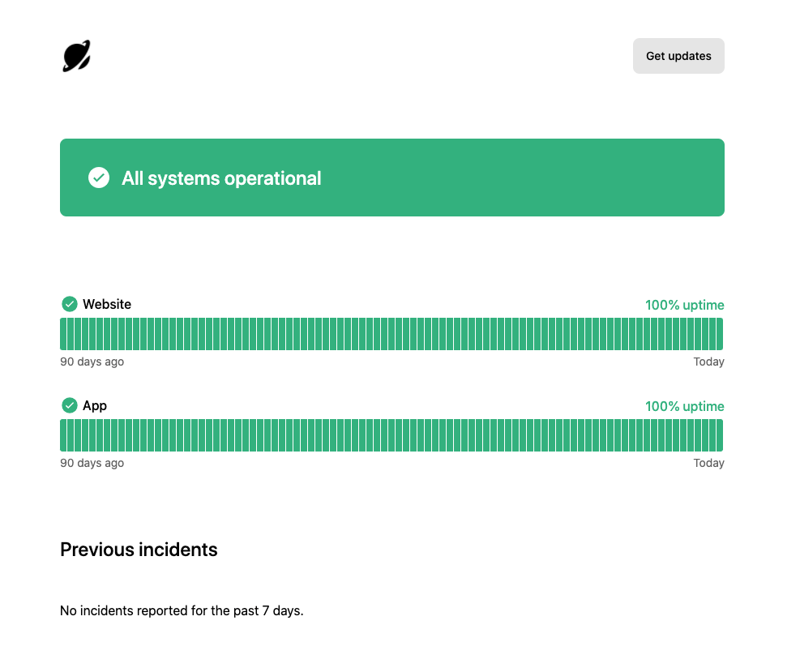Click the Today label under App chart

[x=708, y=463]
